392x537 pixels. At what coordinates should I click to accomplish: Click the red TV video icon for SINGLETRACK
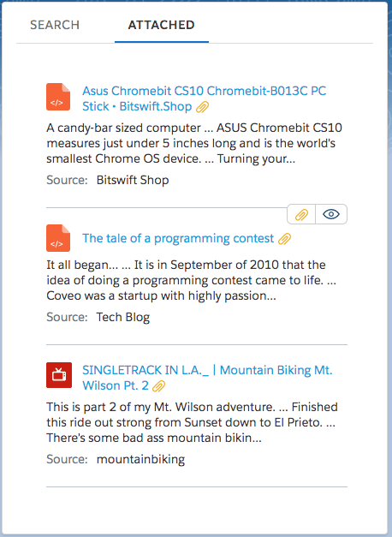coord(59,375)
